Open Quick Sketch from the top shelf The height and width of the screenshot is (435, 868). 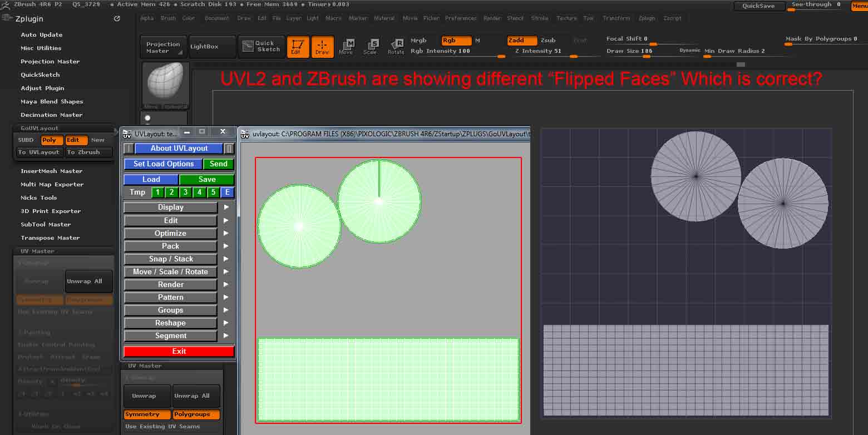click(261, 47)
